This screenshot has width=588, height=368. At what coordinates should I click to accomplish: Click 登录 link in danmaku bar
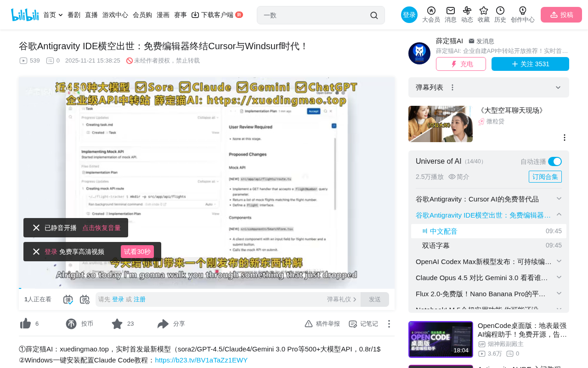(118, 299)
